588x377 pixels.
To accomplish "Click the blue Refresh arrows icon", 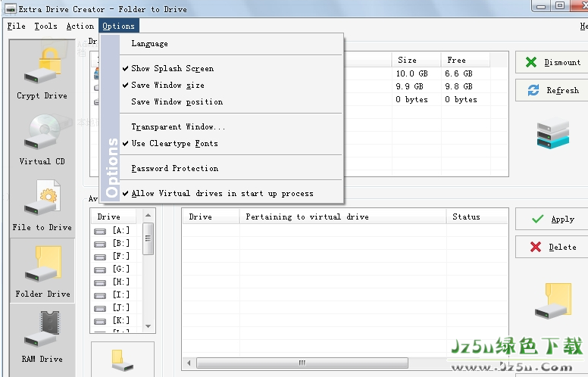I will click(533, 90).
